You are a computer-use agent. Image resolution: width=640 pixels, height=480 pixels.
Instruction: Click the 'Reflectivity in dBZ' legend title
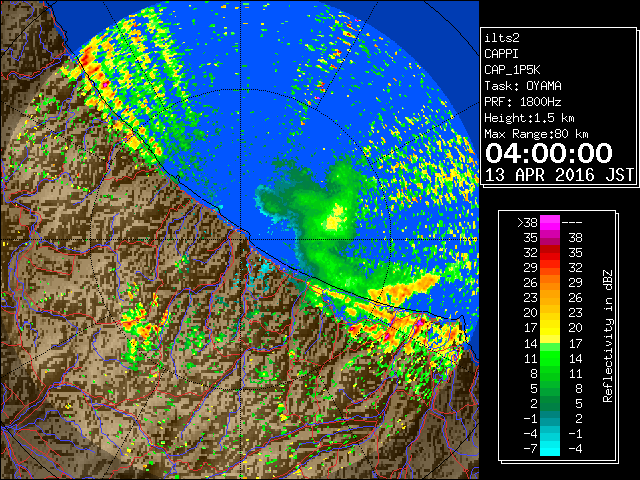click(x=608, y=336)
